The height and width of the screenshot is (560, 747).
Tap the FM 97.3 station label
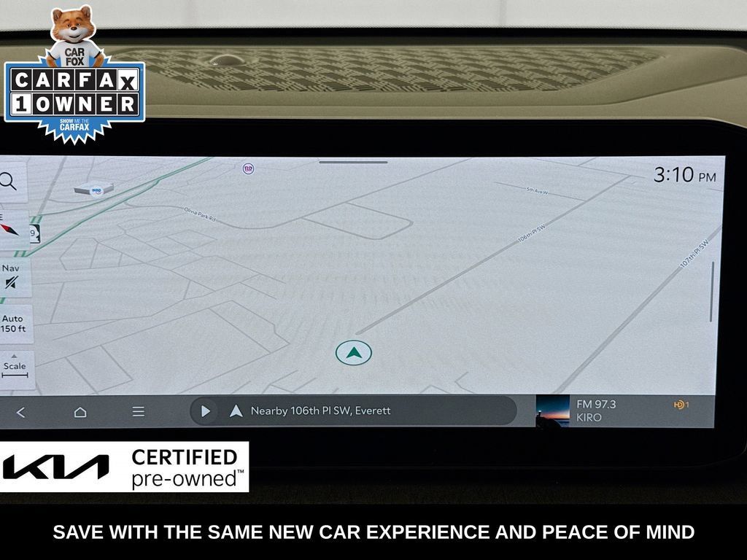pyautogui.click(x=596, y=404)
